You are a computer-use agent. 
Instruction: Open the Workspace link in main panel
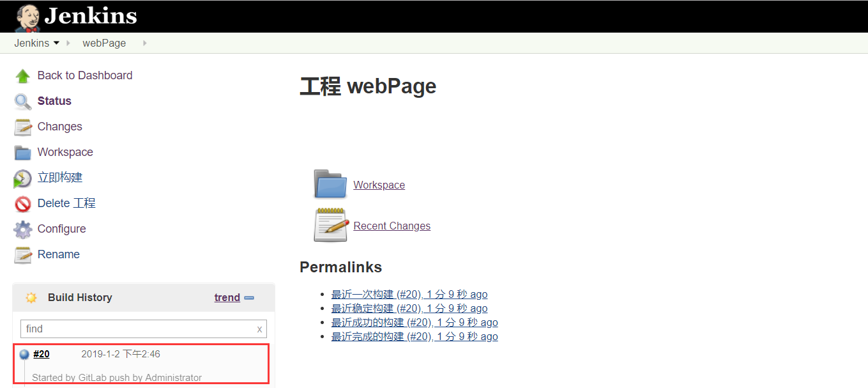379,185
